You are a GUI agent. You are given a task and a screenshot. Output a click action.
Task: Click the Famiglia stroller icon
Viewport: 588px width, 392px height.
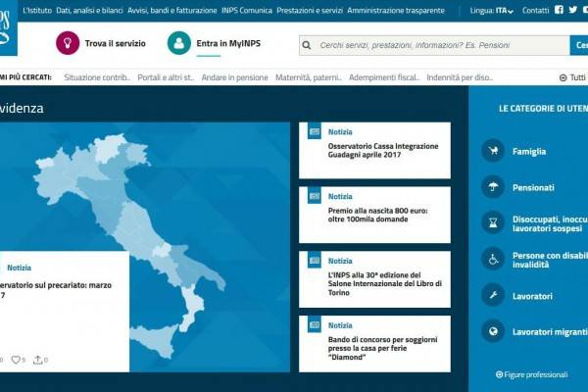493,151
